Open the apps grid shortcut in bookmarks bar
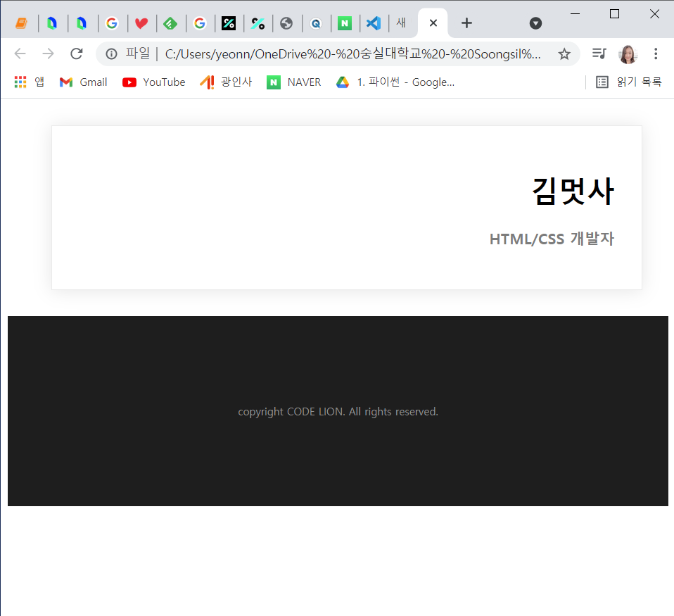This screenshot has height=616, width=674. click(30, 82)
